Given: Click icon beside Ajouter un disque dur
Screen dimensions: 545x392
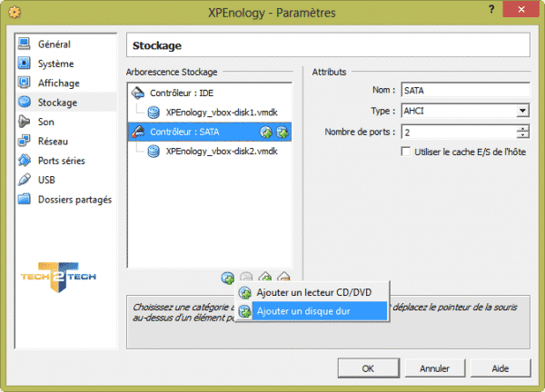Looking at the screenshot, I should tap(245, 311).
